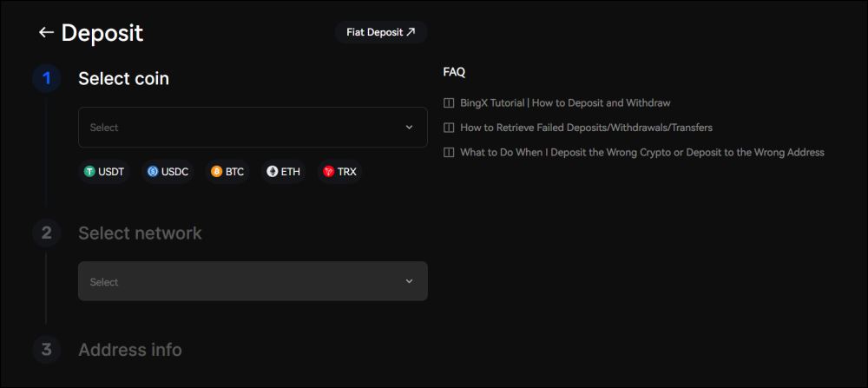Click step 3 Address info circle
Viewport: 868px width, 388px height.
tap(47, 350)
